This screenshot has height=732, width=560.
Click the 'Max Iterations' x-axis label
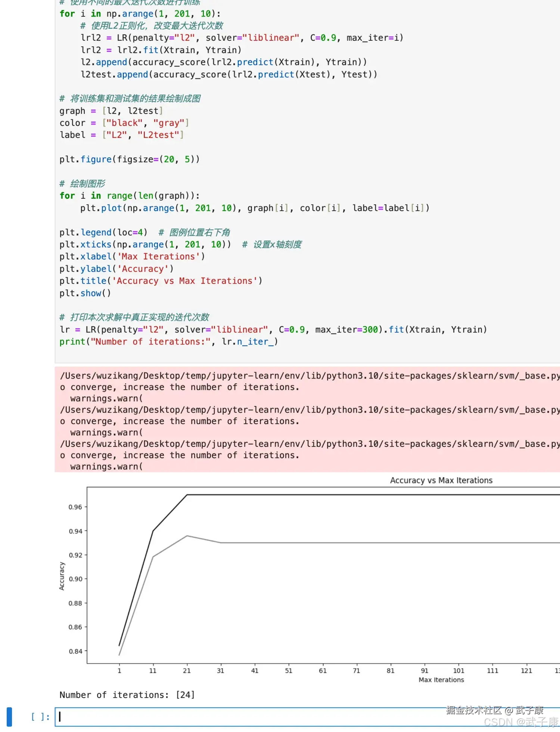pos(441,680)
